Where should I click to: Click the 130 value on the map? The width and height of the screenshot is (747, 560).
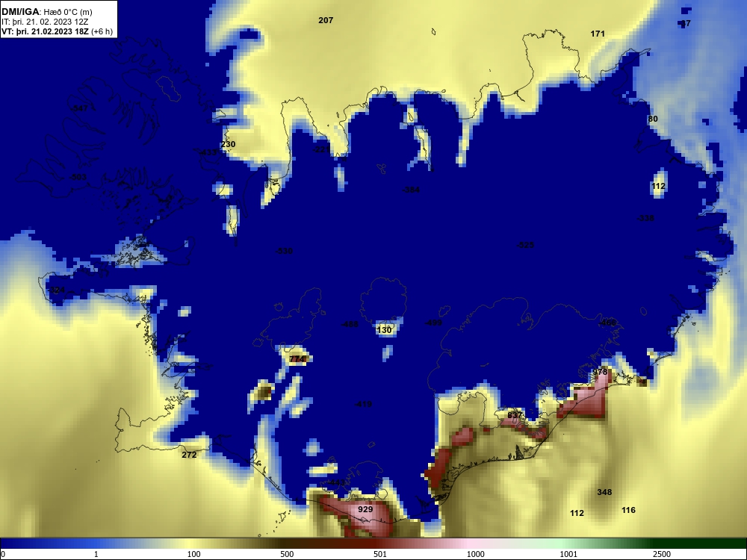(x=384, y=330)
